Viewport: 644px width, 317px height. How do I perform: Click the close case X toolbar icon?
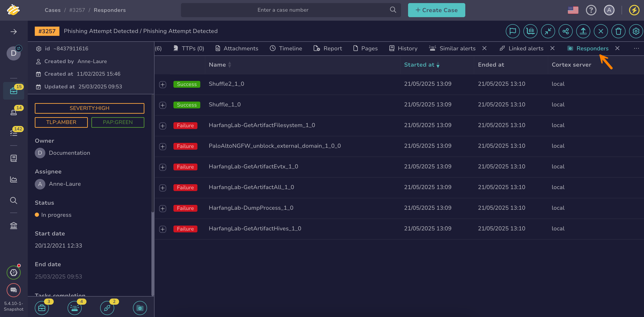point(601,31)
